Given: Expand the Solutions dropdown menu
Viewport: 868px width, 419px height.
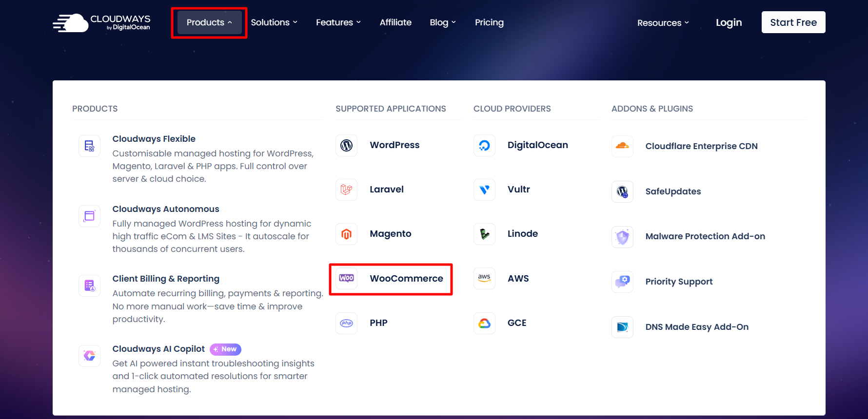Looking at the screenshot, I should click(274, 22).
